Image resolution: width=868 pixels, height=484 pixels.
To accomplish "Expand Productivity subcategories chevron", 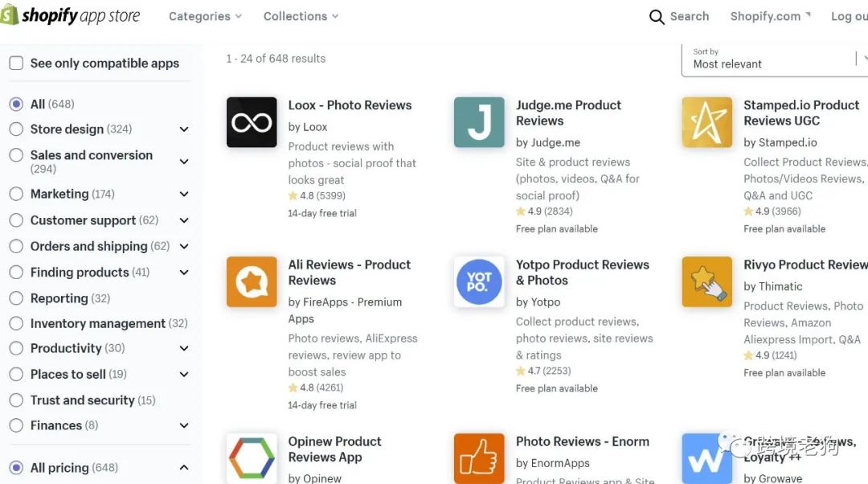I will click(x=184, y=348).
